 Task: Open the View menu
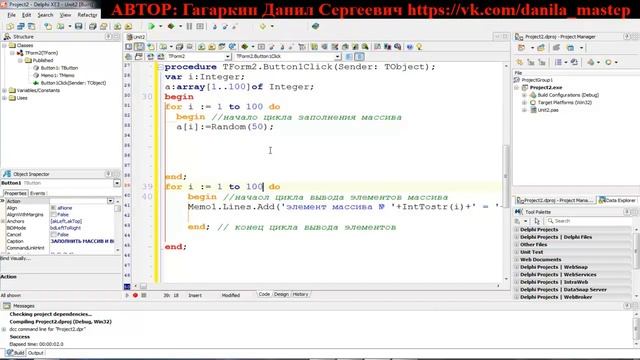click(65, 15)
